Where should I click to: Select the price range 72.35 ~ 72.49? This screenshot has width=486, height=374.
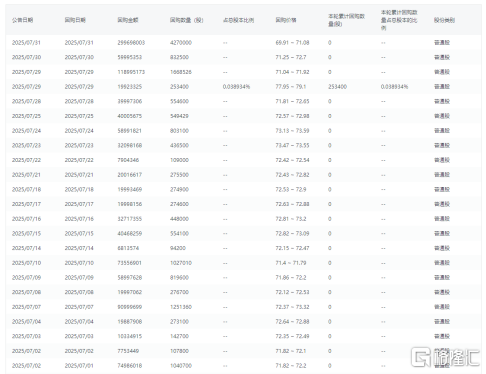pos(292,336)
